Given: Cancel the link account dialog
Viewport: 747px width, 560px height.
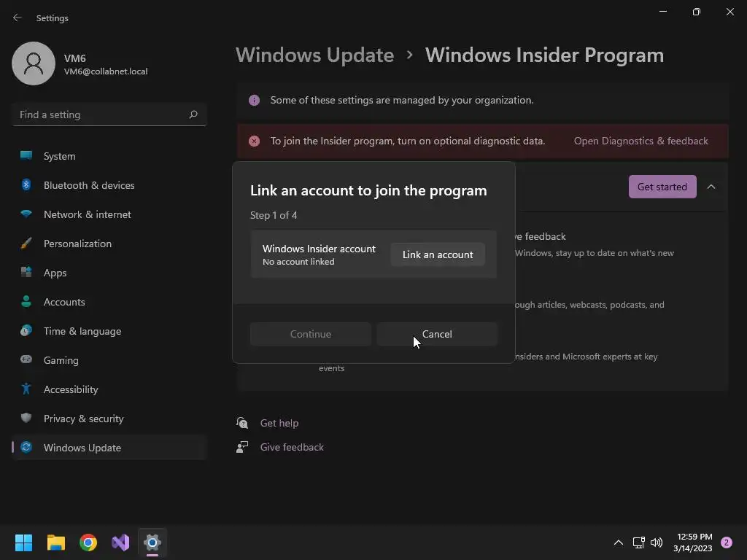Looking at the screenshot, I should click(437, 334).
